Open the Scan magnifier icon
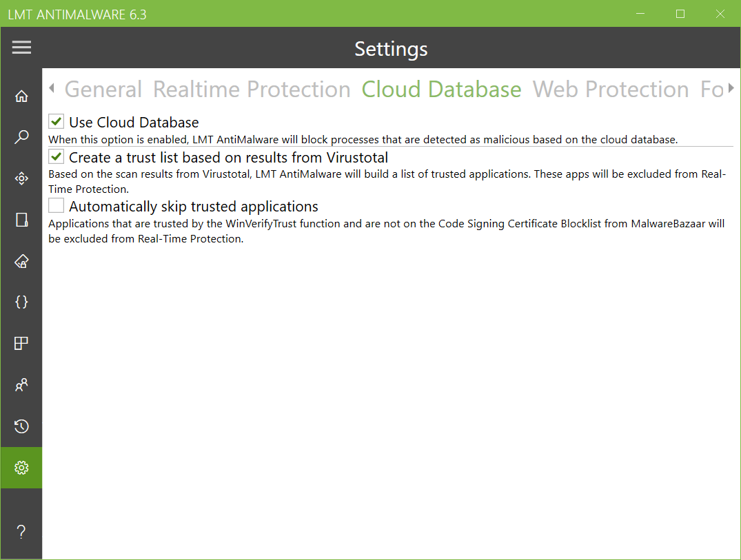Image resolution: width=741 pixels, height=560 pixels. (x=21, y=138)
